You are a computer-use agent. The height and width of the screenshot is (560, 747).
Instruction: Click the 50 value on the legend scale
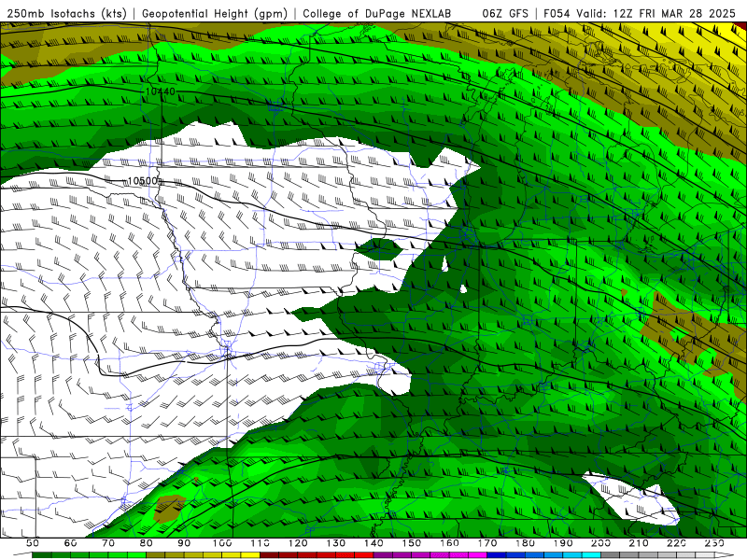click(x=33, y=543)
